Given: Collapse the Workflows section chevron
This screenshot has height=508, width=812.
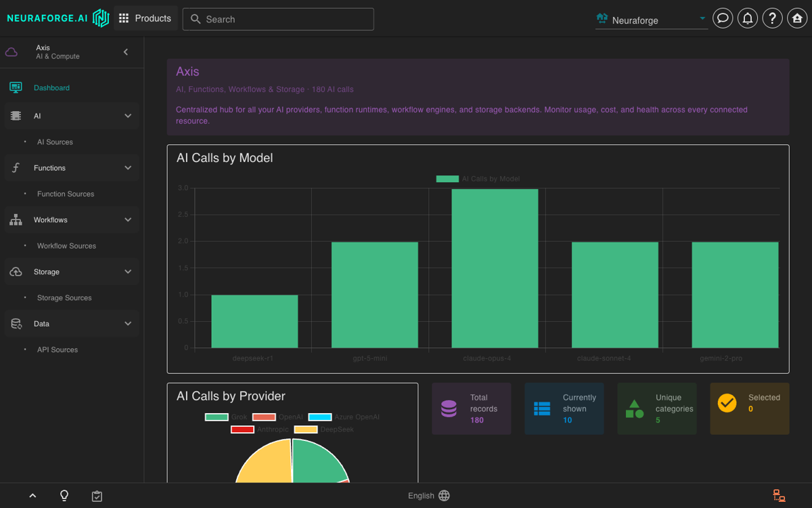Looking at the screenshot, I should coord(128,220).
